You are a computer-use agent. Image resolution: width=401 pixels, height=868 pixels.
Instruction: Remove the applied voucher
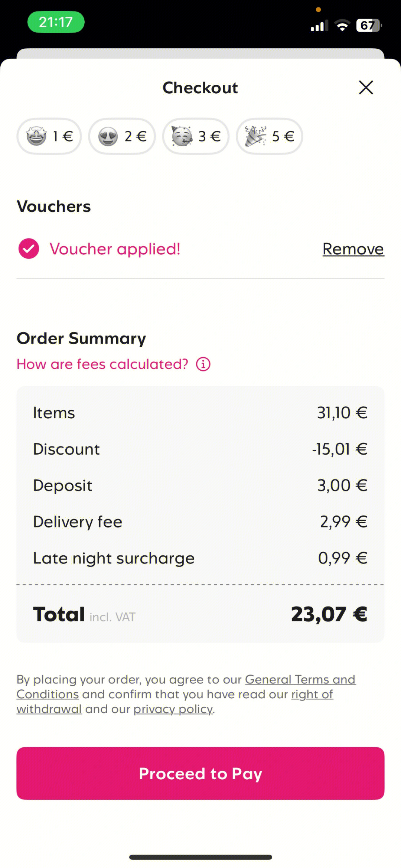point(353,249)
